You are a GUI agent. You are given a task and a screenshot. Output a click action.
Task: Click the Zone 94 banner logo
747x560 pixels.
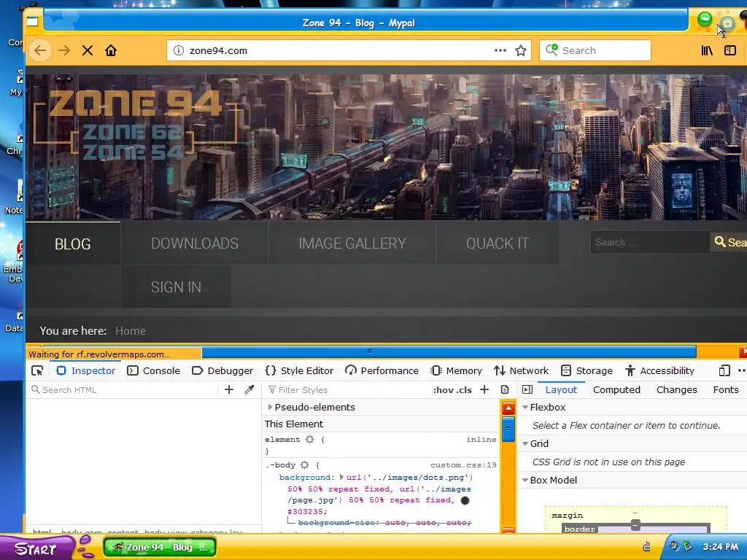coord(136,125)
